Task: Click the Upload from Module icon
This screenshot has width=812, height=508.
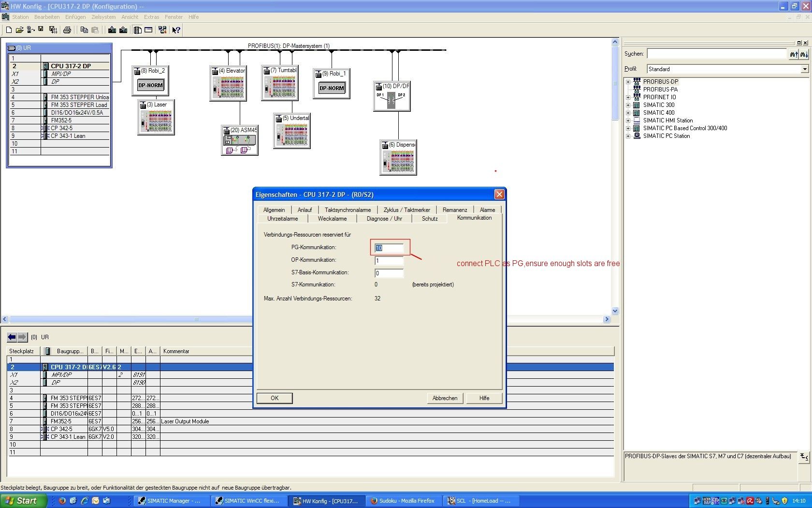Action: (x=123, y=30)
